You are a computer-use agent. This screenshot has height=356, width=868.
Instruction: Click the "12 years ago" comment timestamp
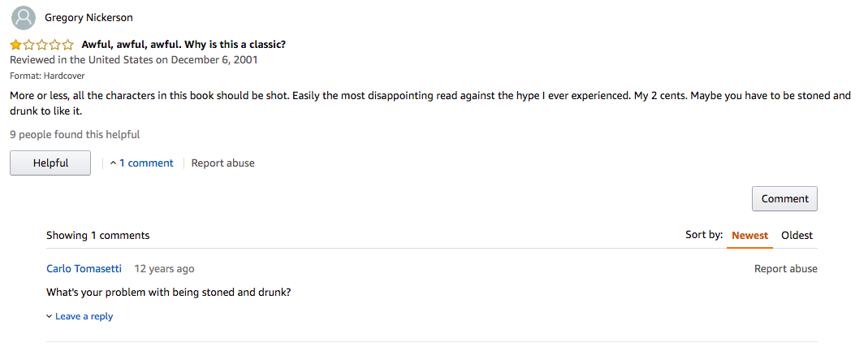[164, 269]
